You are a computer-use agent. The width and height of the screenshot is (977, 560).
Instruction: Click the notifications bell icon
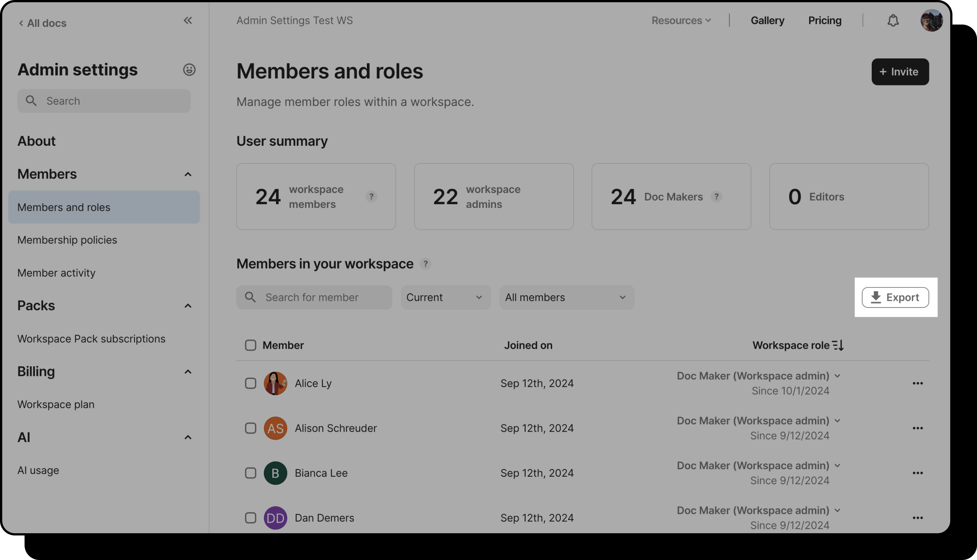[893, 21]
